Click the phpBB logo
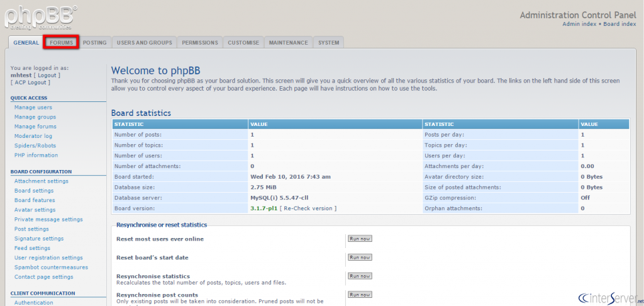 (x=40, y=17)
